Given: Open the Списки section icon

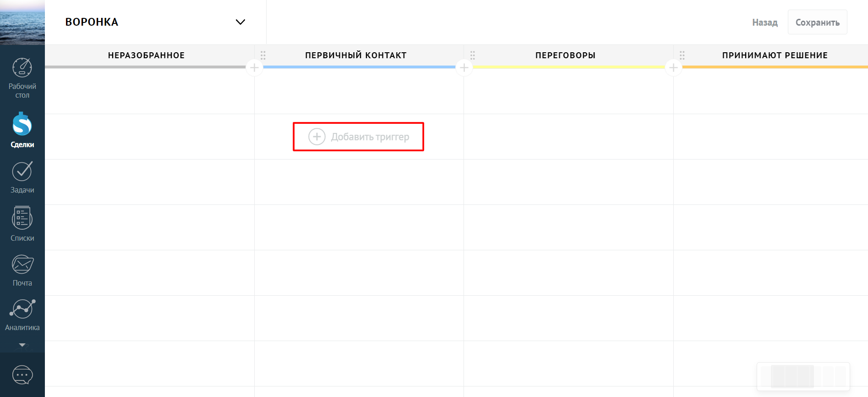Looking at the screenshot, I should (22, 218).
